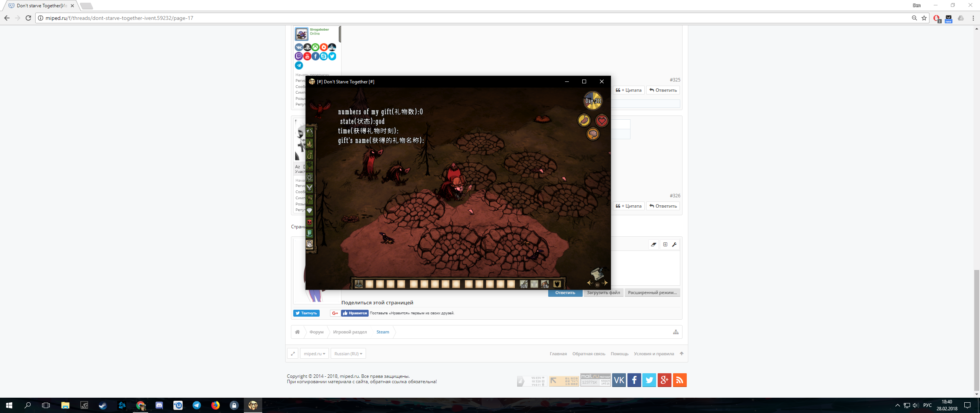Open the Fight crossed-swords crafting tab
Viewport: 980px width, 413px height.
tap(309, 188)
